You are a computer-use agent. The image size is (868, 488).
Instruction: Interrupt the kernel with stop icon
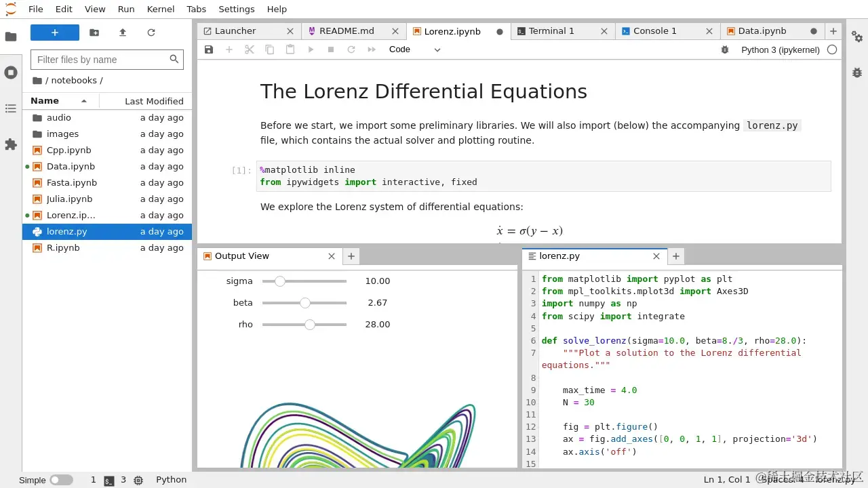(331, 49)
